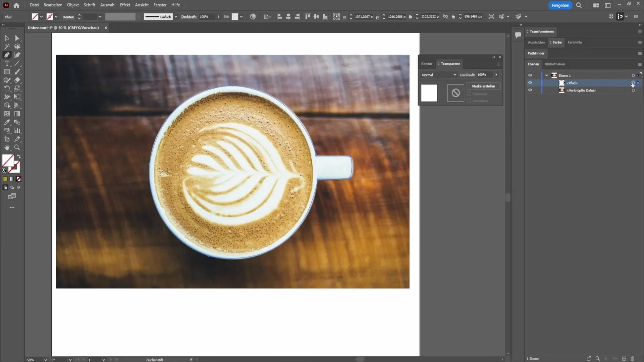Screen dimensions: 644x362
Task: Select the Line Segment tool
Action: pos(17,63)
